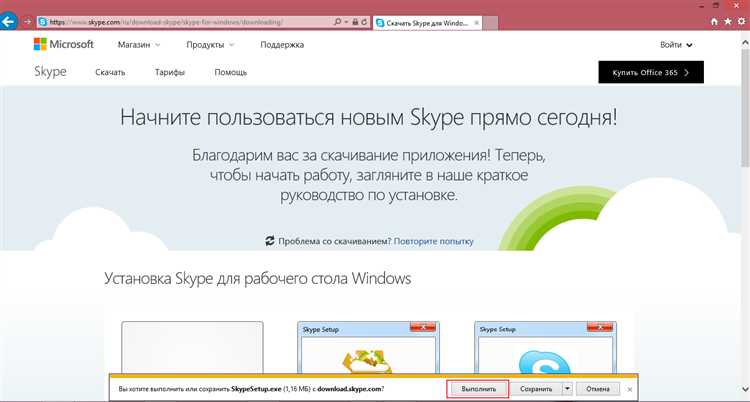The height and width of the screenshot is (402, 750).
Task: Click the first blank setup thumbnail
Action: click(192, 347)
